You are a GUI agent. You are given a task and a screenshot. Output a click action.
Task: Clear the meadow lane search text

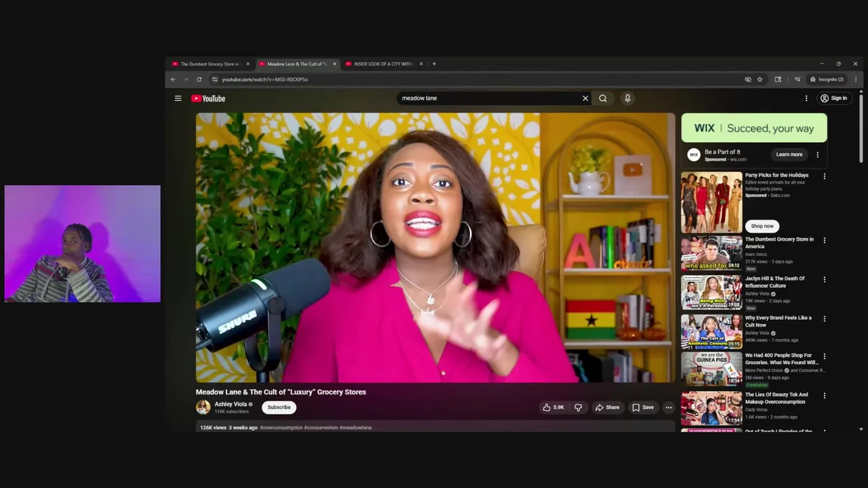pos(585,98)
